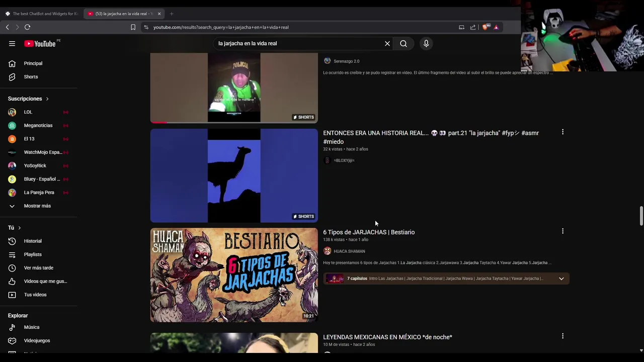Screen dimensions: 644x362
Task: Open La Pareja Pera subscription
Action: [x=39, y=193]
